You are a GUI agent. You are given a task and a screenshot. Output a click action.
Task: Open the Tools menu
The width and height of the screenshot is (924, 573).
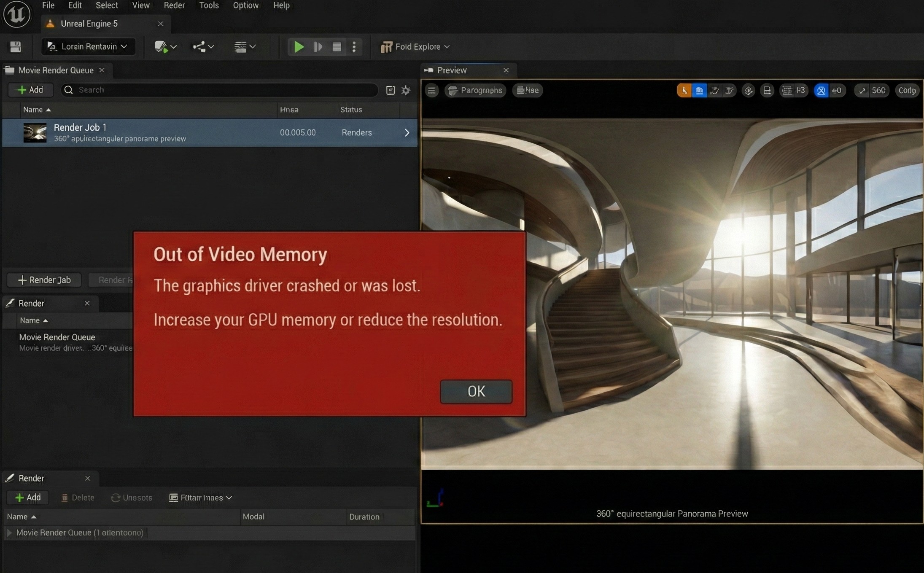tap(209, 5)
